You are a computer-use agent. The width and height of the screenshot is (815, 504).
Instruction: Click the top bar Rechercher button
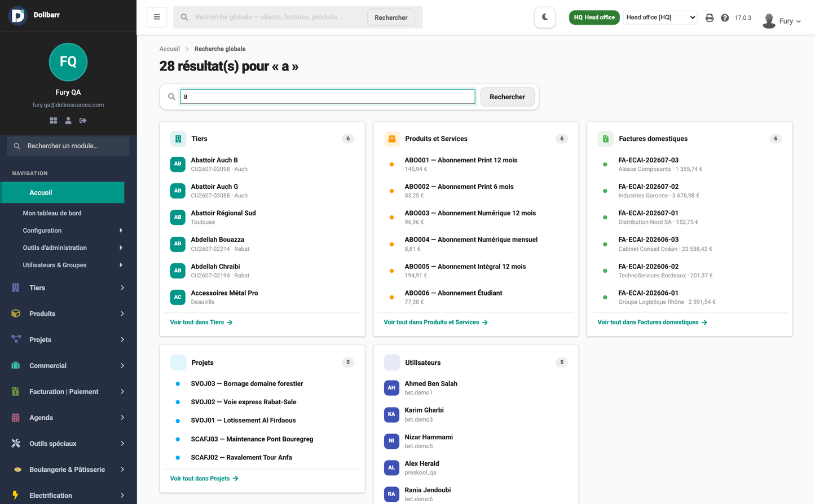[x=391, y=17]
